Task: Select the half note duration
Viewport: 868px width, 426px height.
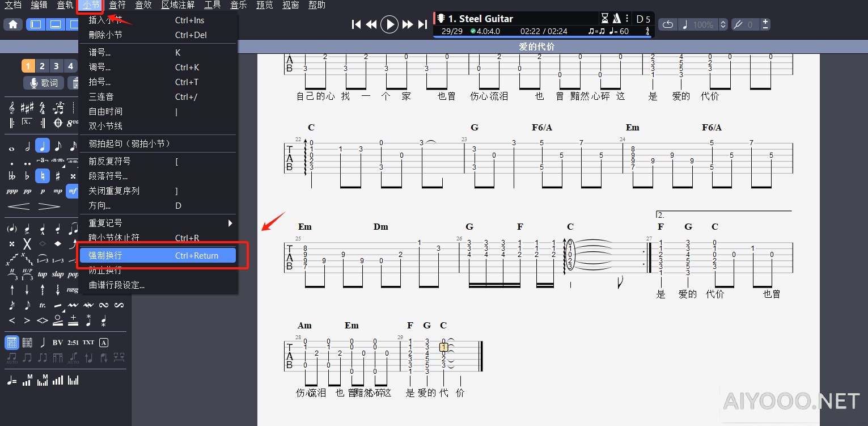Action: coord(27,146)
